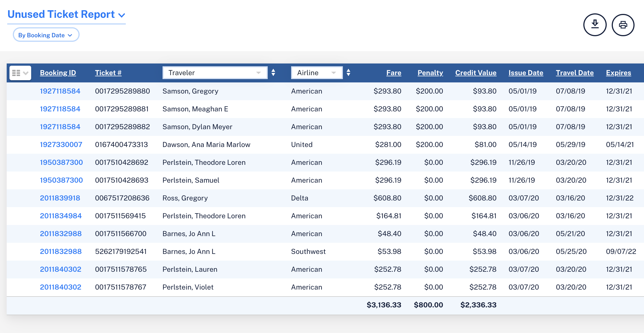Image resolution: width=644 pixels, height=333 pixels.
Task: Click the download report icon
Action: pyautogui.click(x=595, y=25)
